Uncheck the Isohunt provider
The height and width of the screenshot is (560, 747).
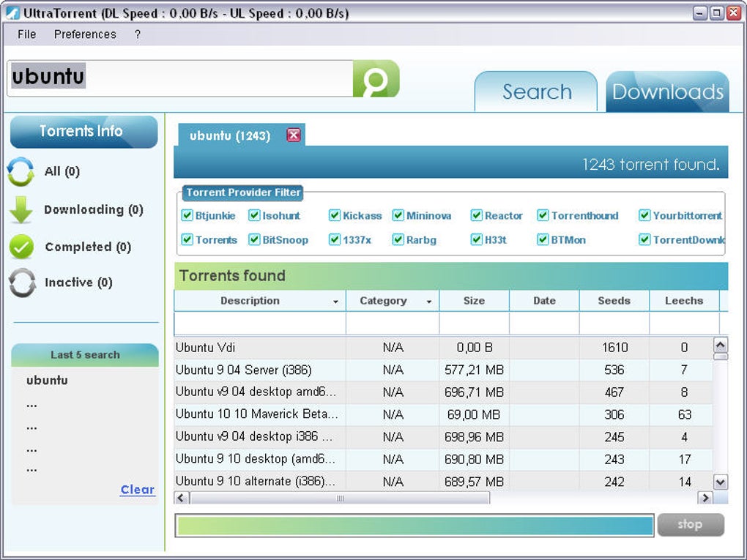tap(254, 215)
